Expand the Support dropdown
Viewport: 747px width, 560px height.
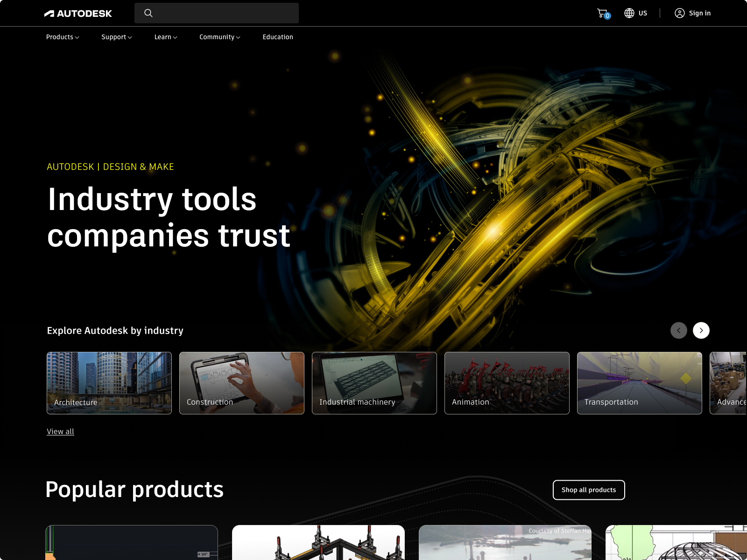point(116,37)
